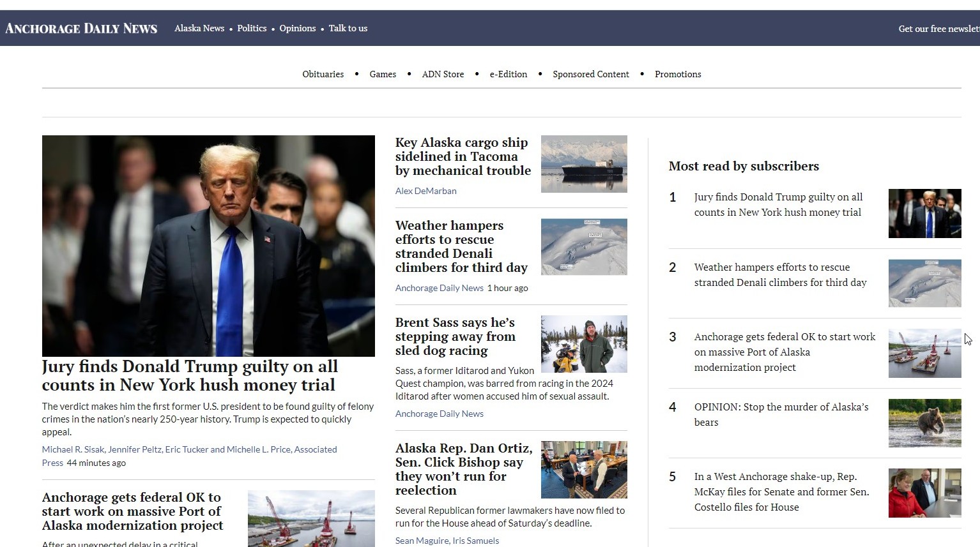This screenshot has width=980, height=547.
Task: Visit the ADN Store link
Action: pos(443,74)
